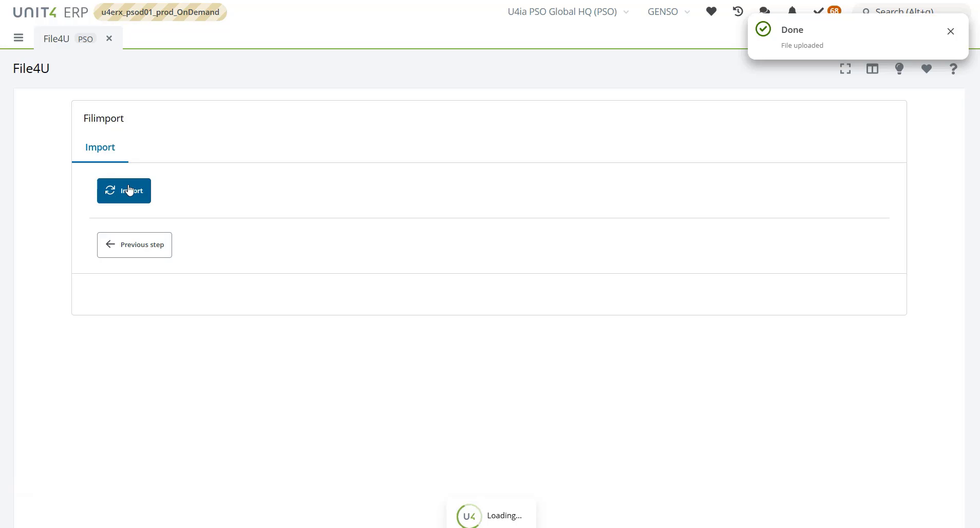Open notifications via the bell icon
Viewport: 980px width, 528px height.
point(793,11)
